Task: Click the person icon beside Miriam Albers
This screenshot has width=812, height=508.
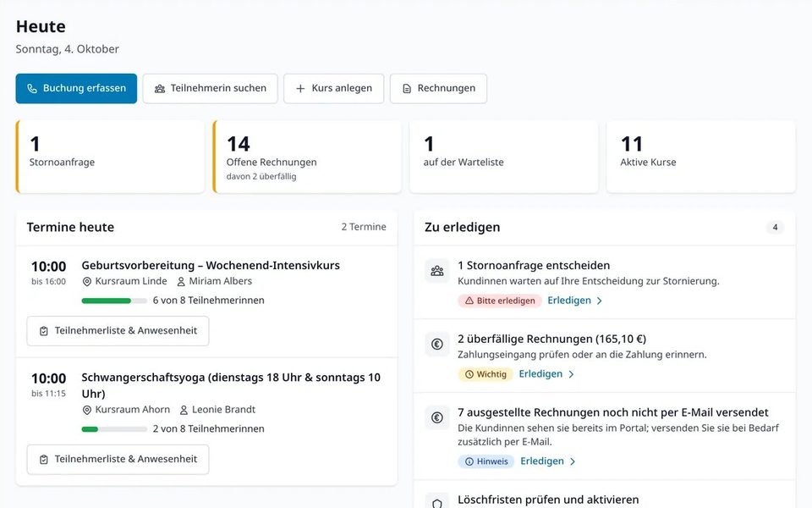Action: 181,281
